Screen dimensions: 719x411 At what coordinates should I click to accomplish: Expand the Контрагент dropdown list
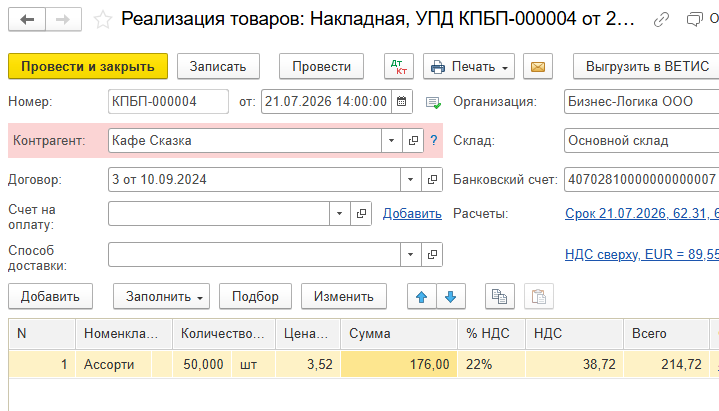(x=392, y=140)
